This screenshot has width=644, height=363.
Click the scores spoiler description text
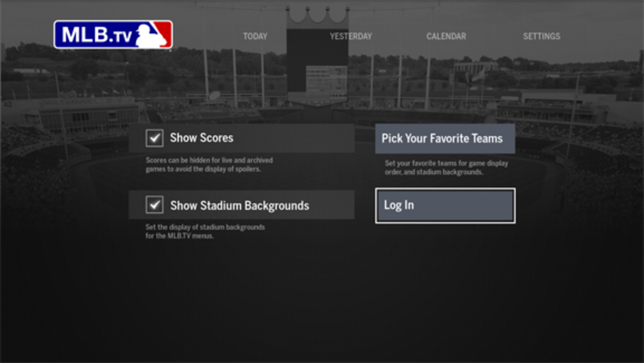coord(209,164)
